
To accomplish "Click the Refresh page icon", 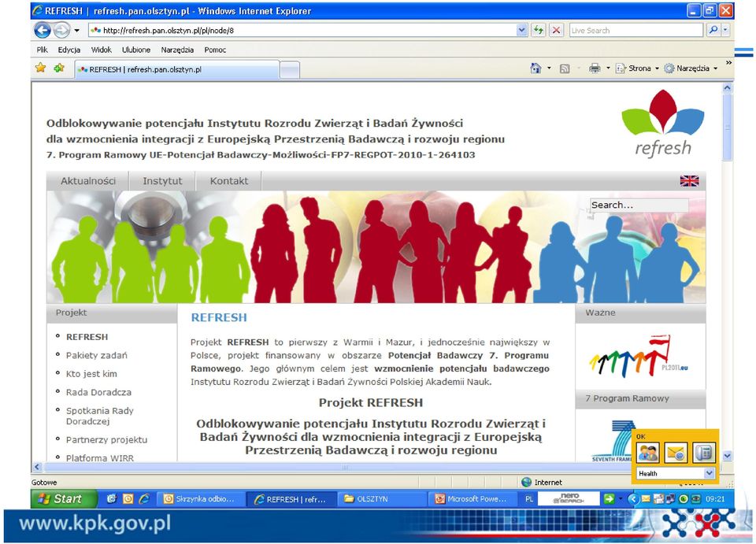I will pos(538,31).
